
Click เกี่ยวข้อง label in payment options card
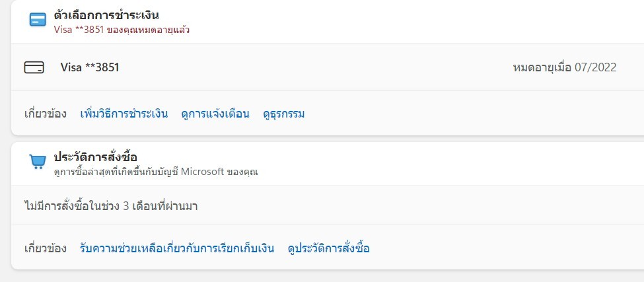pos(46,114)
